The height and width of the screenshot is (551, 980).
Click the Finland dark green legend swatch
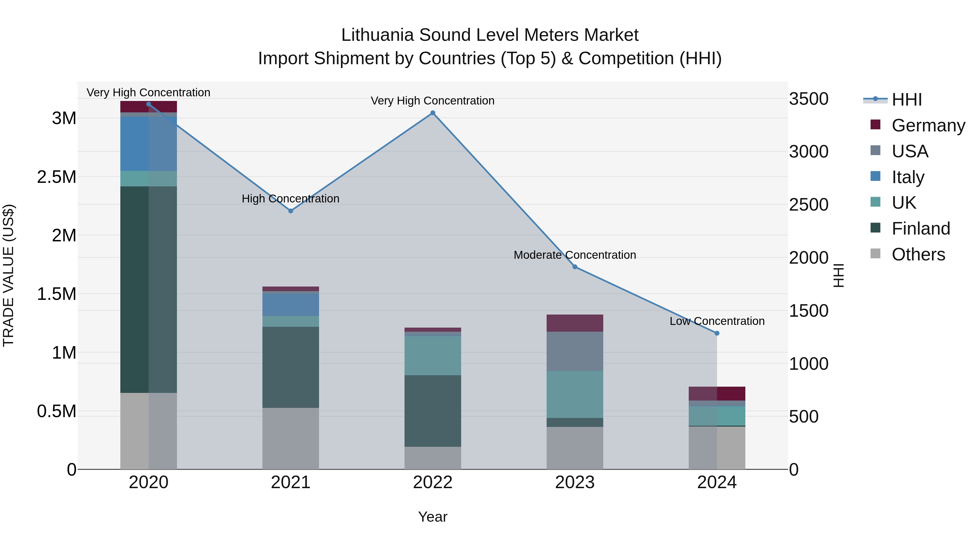(x=875, y=227)
